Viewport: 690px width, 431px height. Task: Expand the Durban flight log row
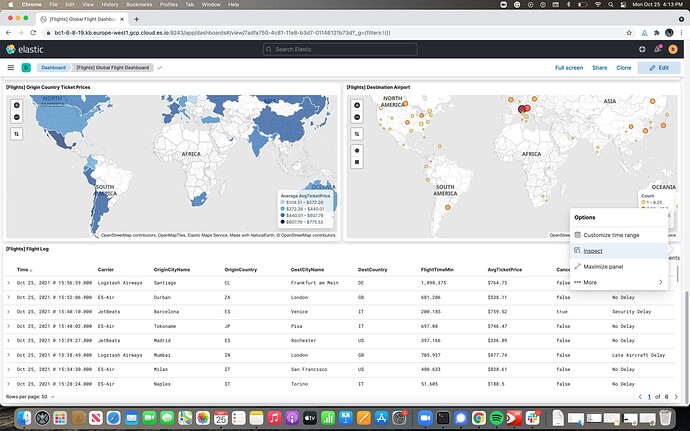[8, 297]
